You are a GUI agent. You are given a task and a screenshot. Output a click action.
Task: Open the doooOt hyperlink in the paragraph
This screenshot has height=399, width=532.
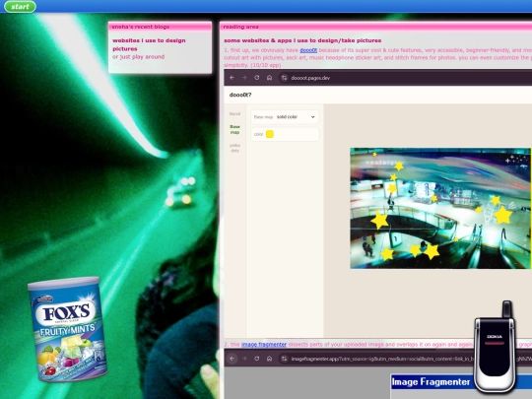coord(308,50)
